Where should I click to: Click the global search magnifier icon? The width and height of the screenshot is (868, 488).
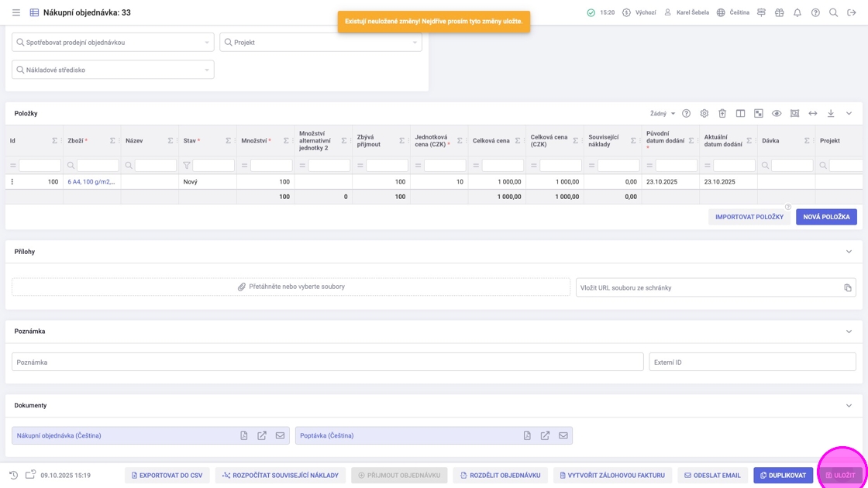833,12
